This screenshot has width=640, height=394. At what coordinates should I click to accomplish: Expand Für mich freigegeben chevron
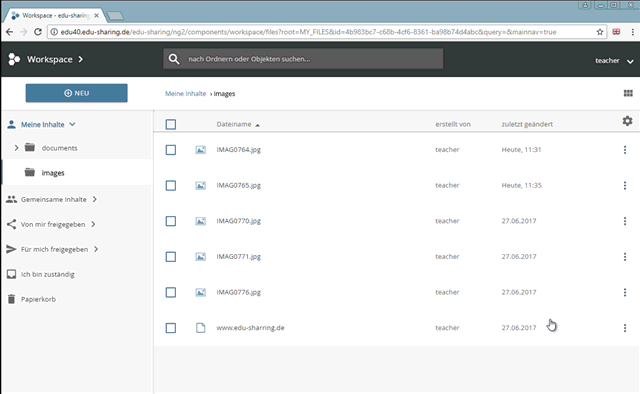coord(96,249)
